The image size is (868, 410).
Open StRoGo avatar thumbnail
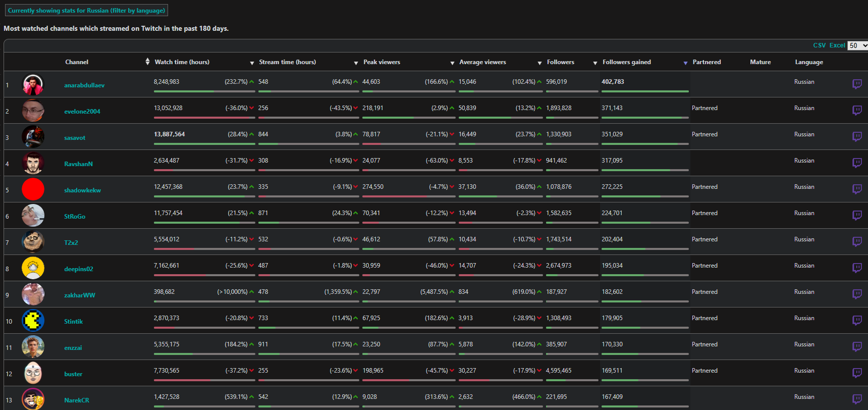point(33,216)
